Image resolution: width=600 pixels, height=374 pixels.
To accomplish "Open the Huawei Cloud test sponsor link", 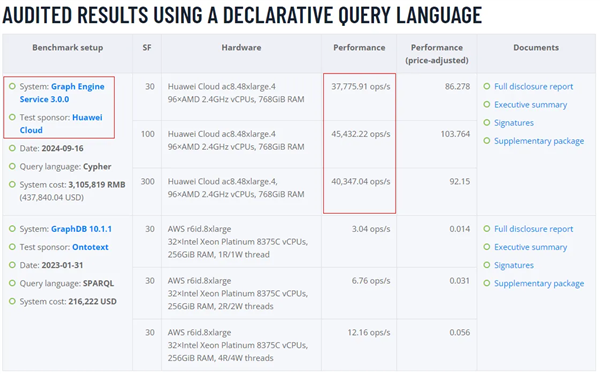I will [61, 124].
